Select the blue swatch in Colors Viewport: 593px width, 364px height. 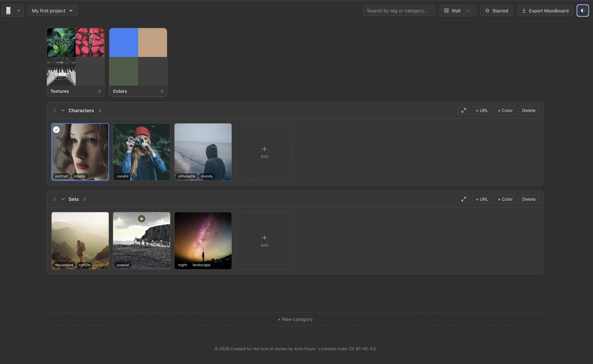click(124, 43)
